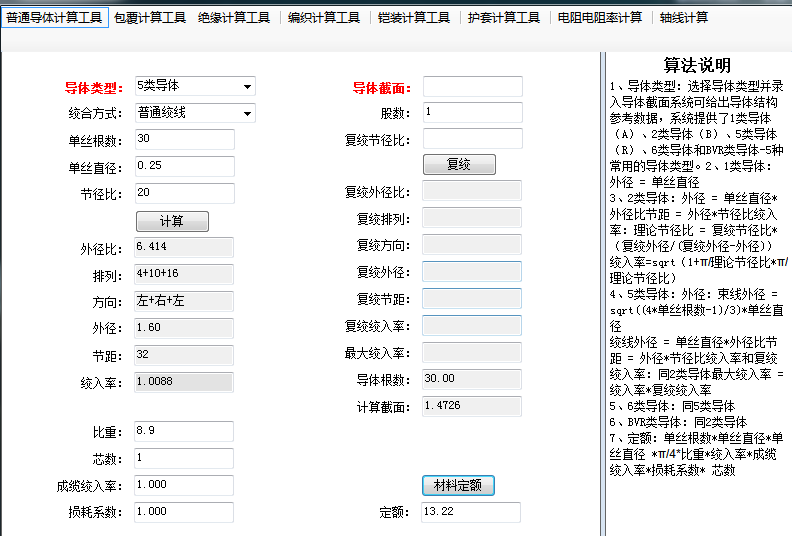792x536 pixels.
Task: Switch to the 轴线计算 tab
Action: click(x=684, y=18)
